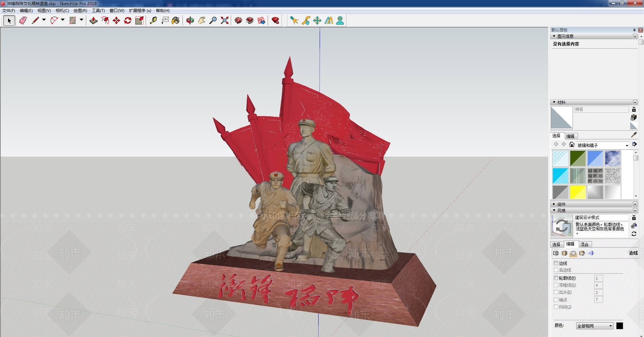This screenshot has width=644, height=337.
Task: Open the Extension Warehouse icon
Action: pos(250,21)
